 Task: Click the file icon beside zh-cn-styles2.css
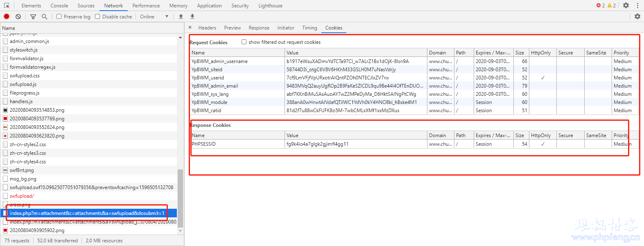point(5,144)
